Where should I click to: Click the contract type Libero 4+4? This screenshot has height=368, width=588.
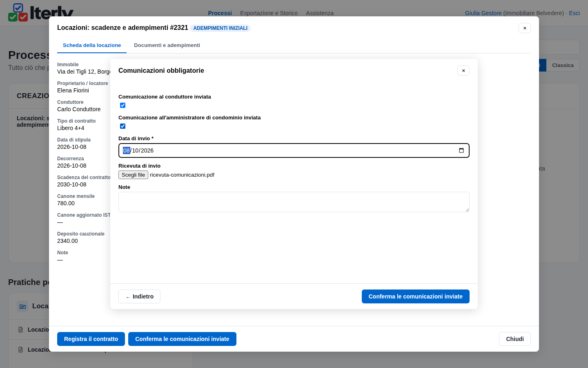pos(71,128)
